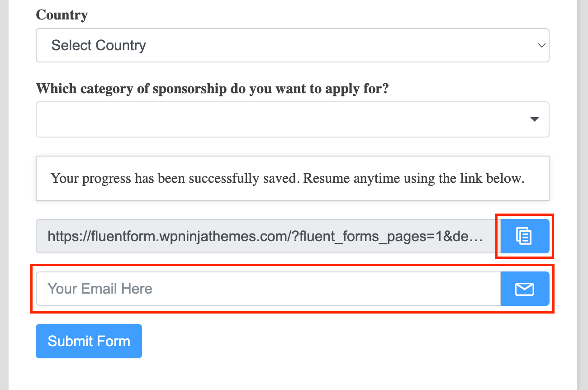Viewport: 588px width, 390px height.
Task: Expand the sponsorship category dropdown
Action: click(x=292, y=119)
